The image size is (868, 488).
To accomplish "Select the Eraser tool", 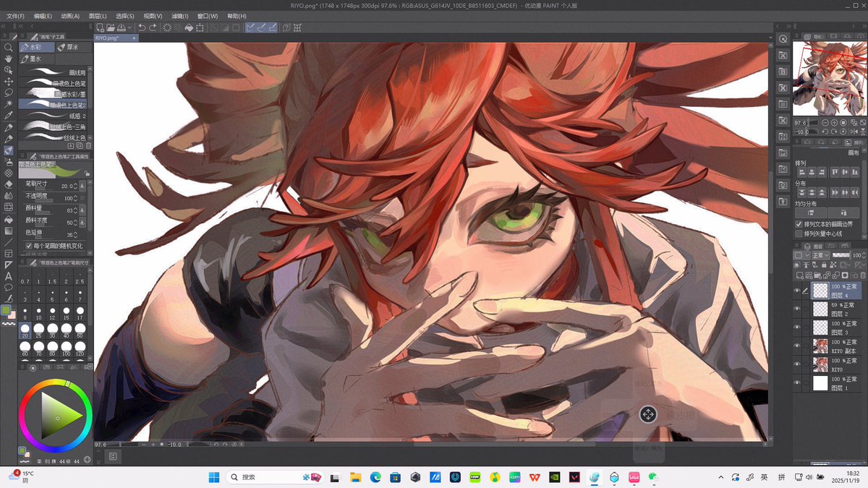I will pyautogui.click(x=9, y=184).
